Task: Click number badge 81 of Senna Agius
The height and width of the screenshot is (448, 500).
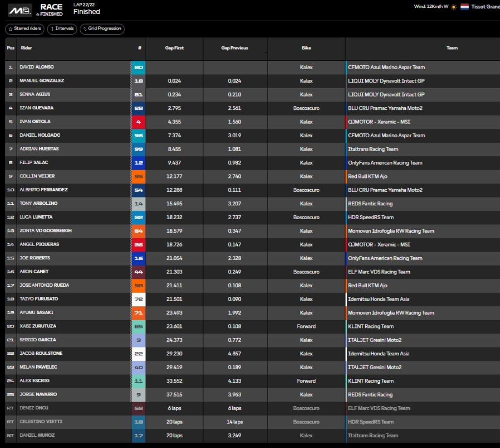Action: pyautogui.click(x=138, y=95)
